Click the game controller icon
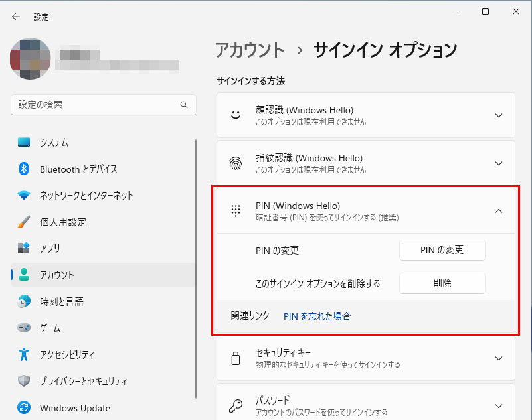Screen dimensions: 532x420 click(24, 328)
